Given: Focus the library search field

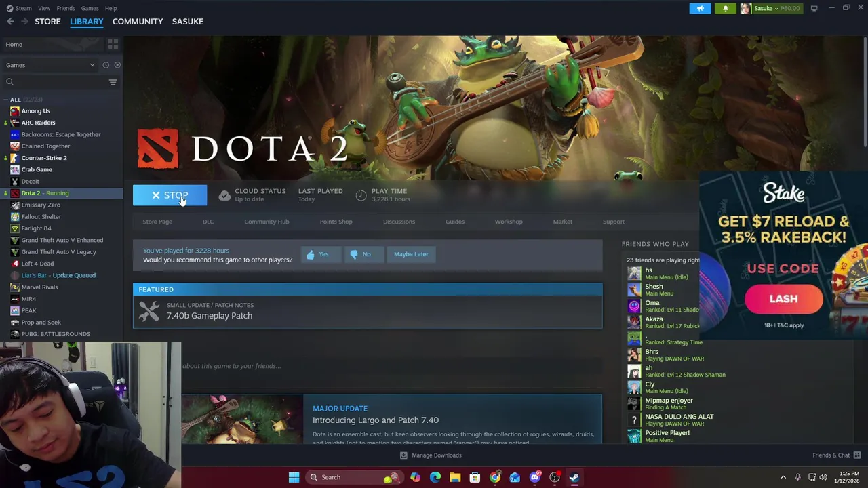Looking at the screenshot, I should (x=54, y=82).
